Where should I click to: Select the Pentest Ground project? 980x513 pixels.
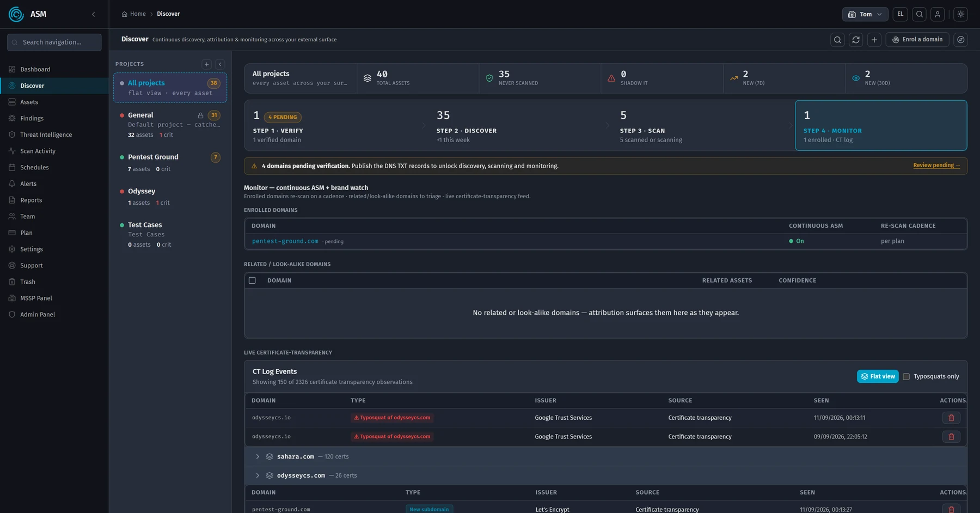click(170, 163)
